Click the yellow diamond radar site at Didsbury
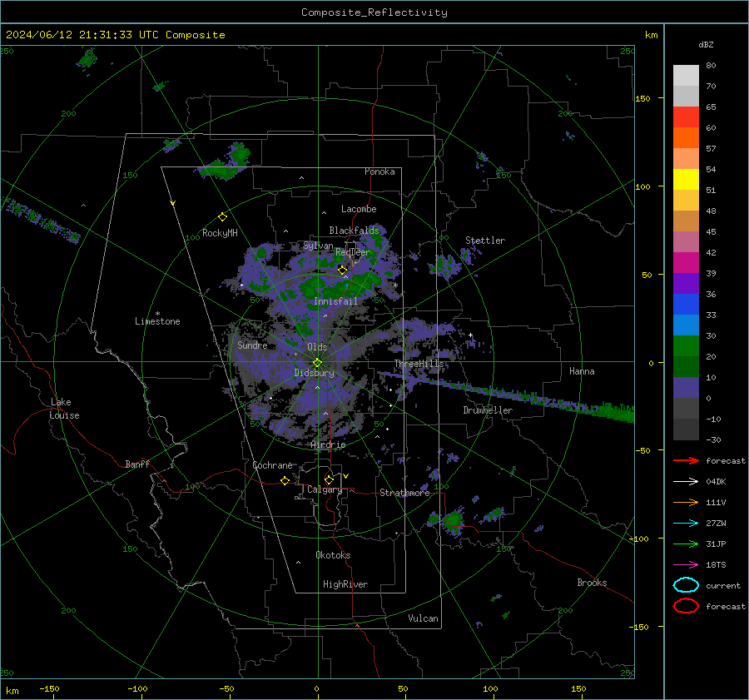Screen dimensions: 749x700 coord(317,363)
